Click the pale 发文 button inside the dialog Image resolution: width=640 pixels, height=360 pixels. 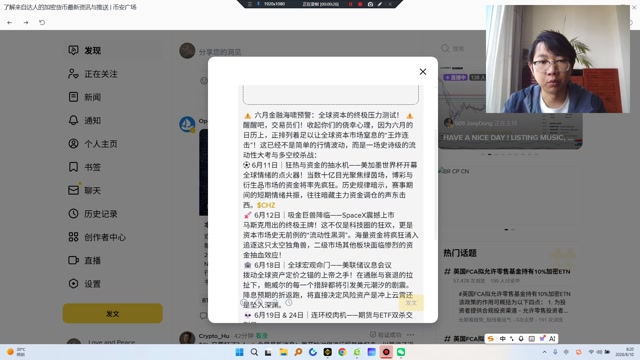(x=411, y=303)
